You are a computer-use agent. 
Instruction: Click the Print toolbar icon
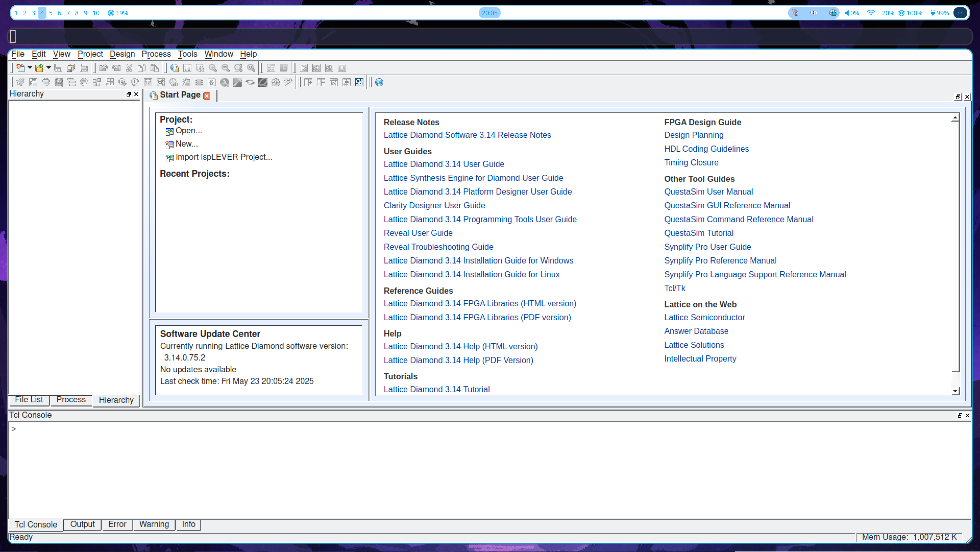pos(84,68)
